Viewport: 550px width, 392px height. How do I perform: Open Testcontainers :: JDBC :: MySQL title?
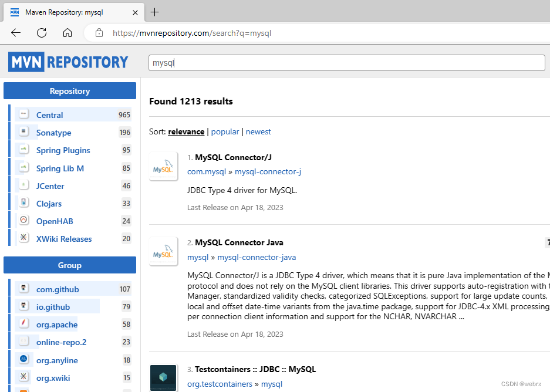pos(255,369)
